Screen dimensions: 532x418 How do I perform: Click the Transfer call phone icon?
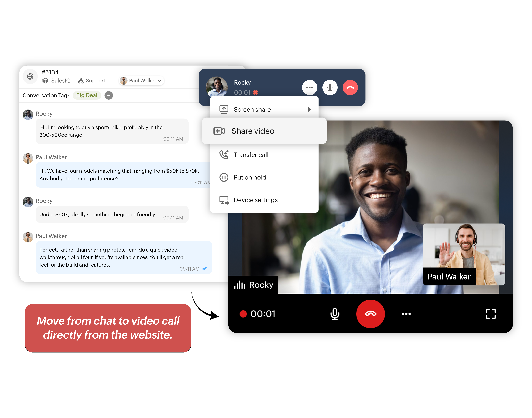[224, 154]
